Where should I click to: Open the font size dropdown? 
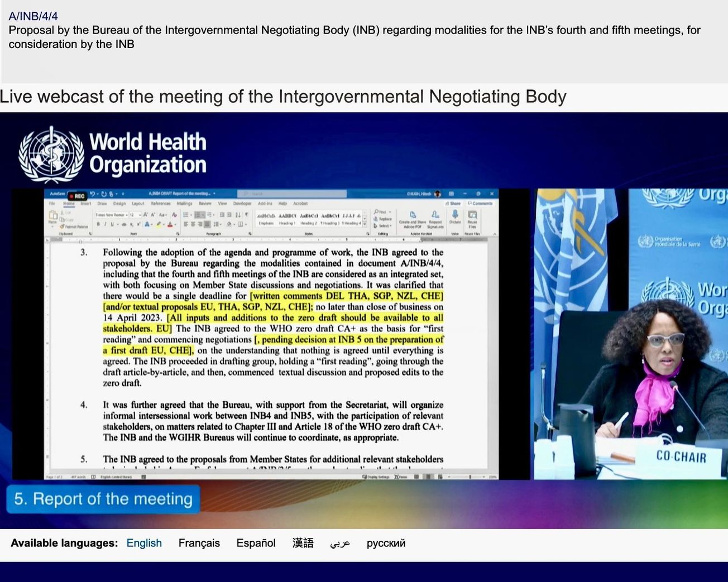(139, 215)
